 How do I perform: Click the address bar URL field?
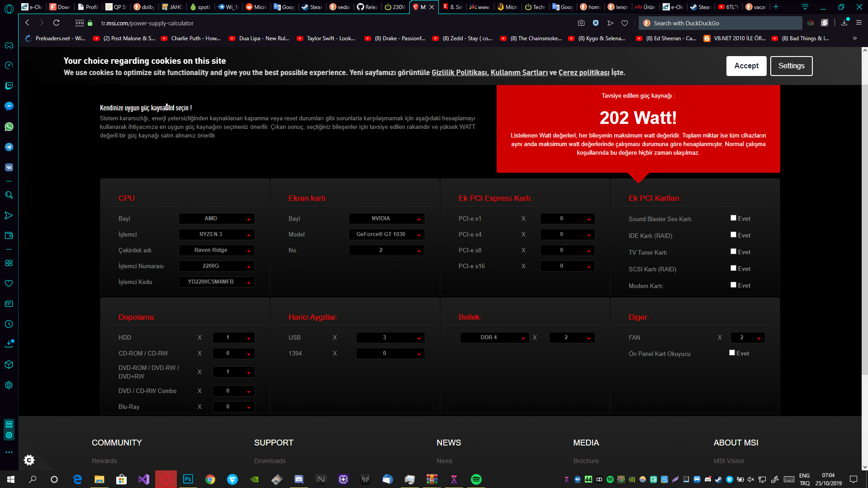(335, 23)
